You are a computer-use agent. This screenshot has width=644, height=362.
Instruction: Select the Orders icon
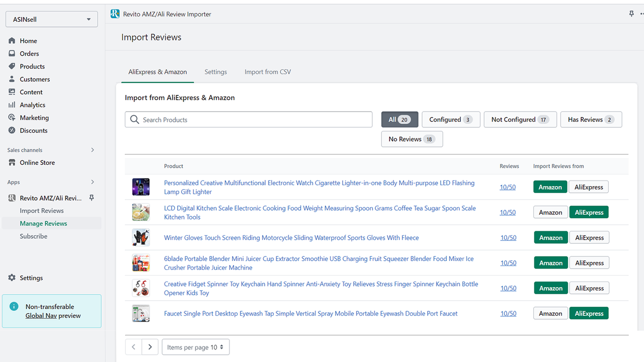coord(12,53)
